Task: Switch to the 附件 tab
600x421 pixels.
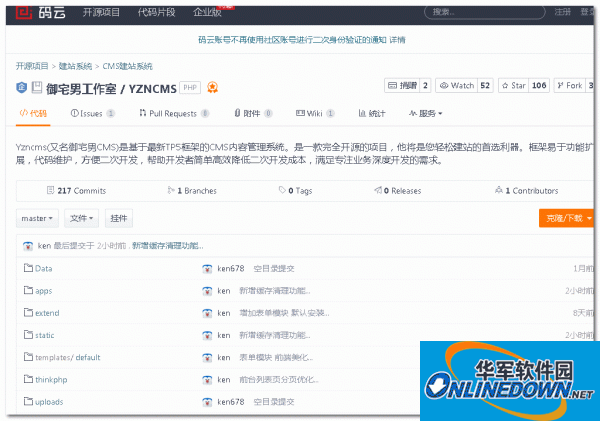Action: 253,113
